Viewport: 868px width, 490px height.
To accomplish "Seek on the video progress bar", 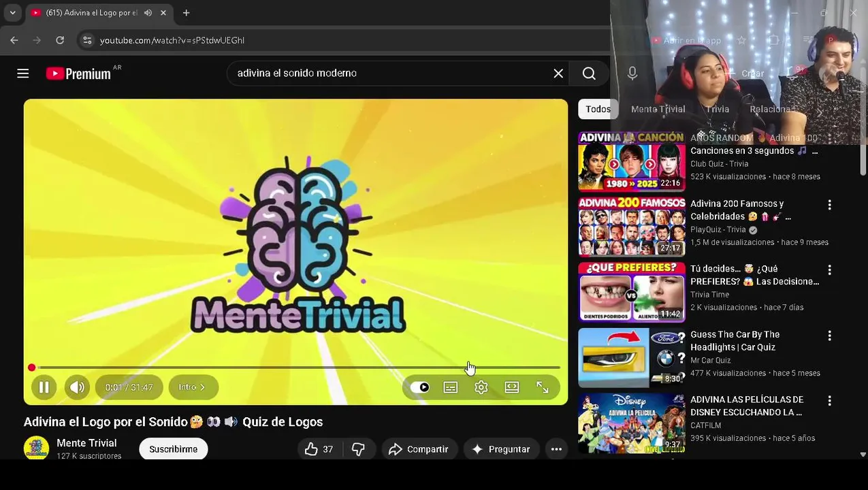I will pos(295,367).
